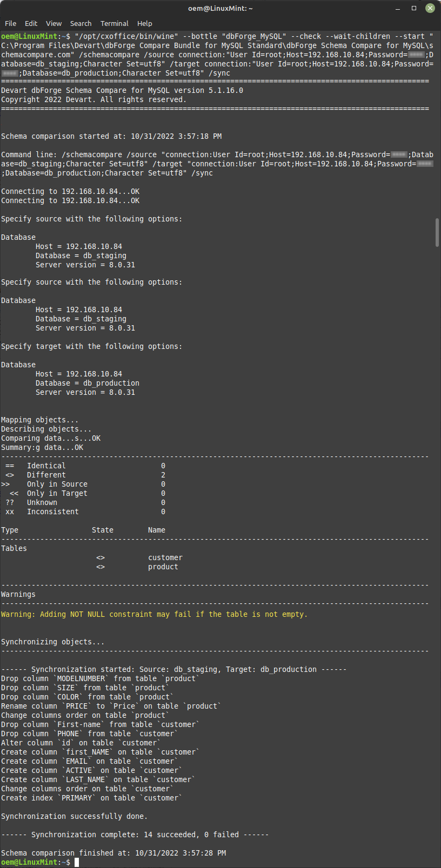Click 'Copyright 2022 Devart' line

(x=94, y=99)
